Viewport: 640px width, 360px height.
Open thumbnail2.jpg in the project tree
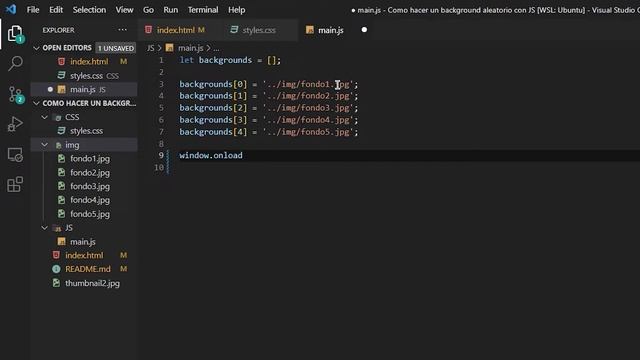(92, 283)
